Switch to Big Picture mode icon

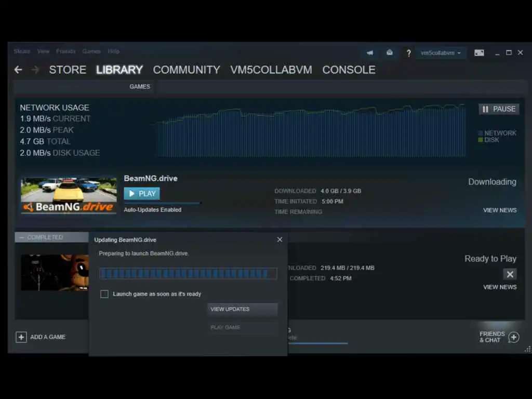(x=479, y=52)
